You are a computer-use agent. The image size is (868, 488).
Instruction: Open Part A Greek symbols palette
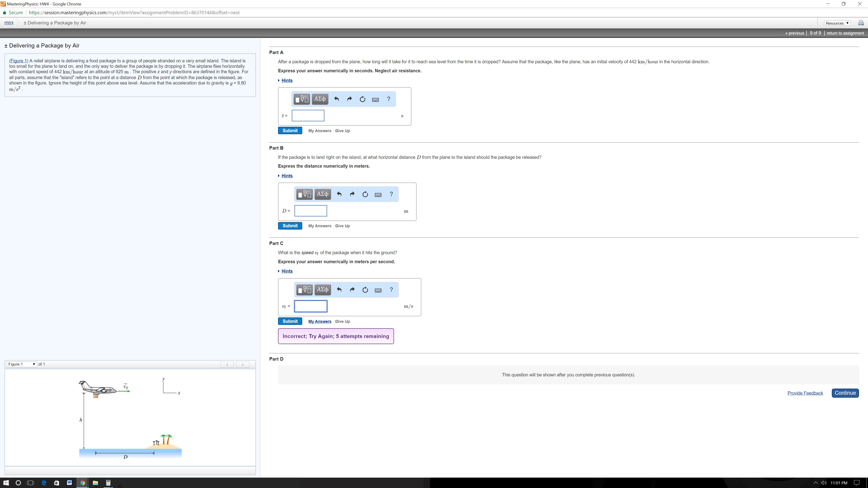click(320, 99)
